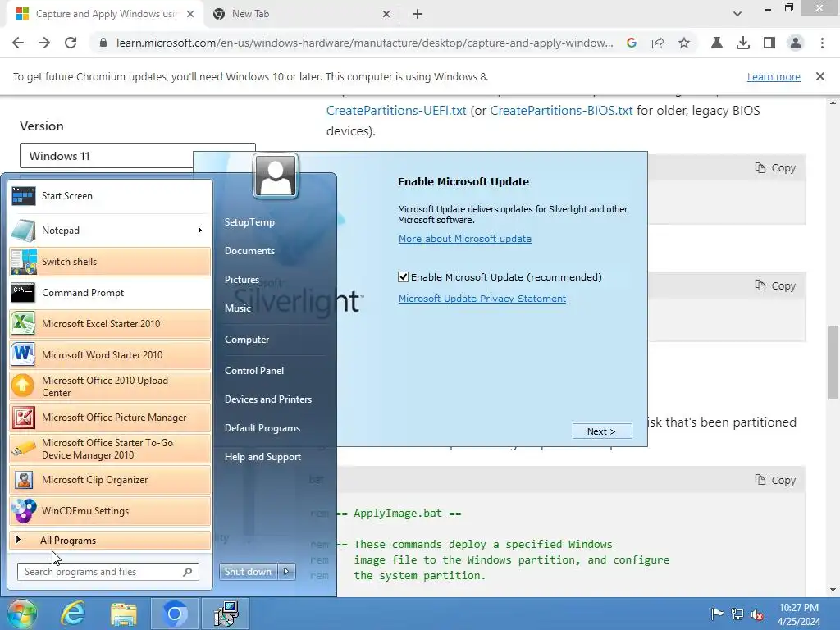The image size is (840, 630).
Task: Open a new browser tab
Action: [x=418, y=14]
